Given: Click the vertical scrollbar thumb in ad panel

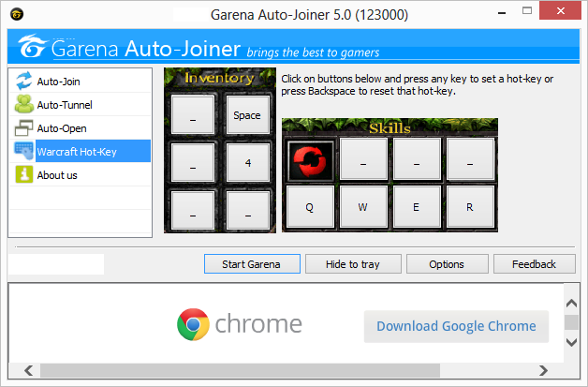Looking at the screenshot, I should [x=571, y=322].
